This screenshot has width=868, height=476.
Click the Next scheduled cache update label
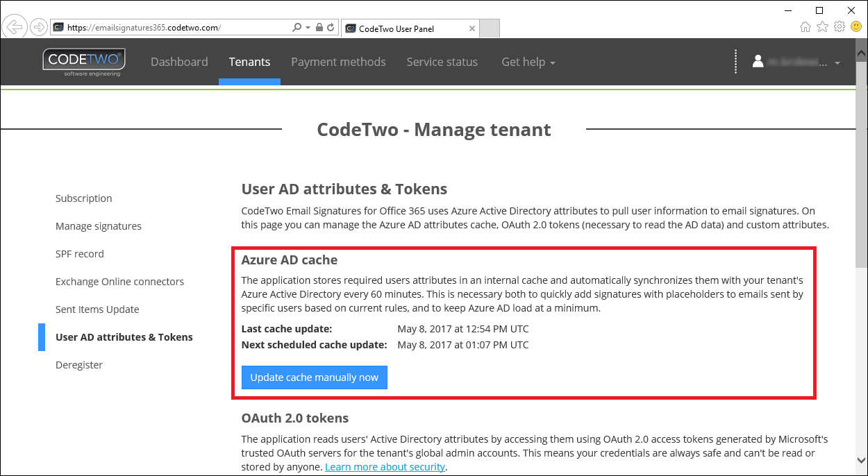pos(314,345)
